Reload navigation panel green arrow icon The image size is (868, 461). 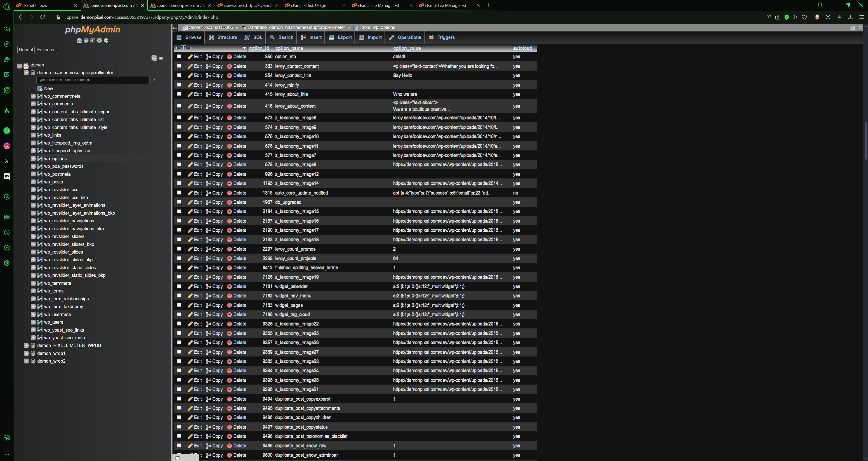106,40
